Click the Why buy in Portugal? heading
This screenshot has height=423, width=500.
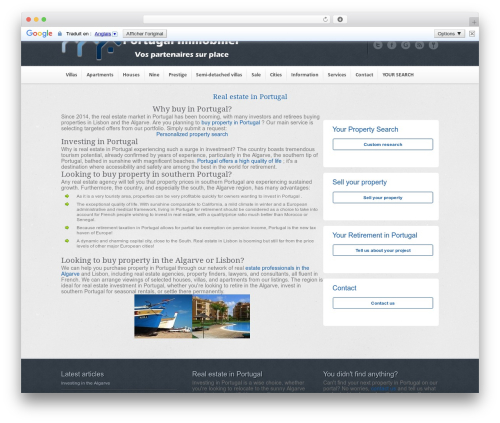point(192,109)
